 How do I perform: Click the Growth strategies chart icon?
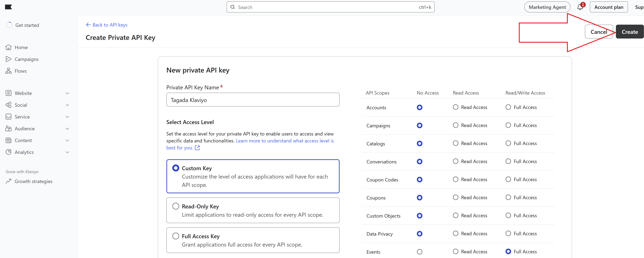point(8,181)
